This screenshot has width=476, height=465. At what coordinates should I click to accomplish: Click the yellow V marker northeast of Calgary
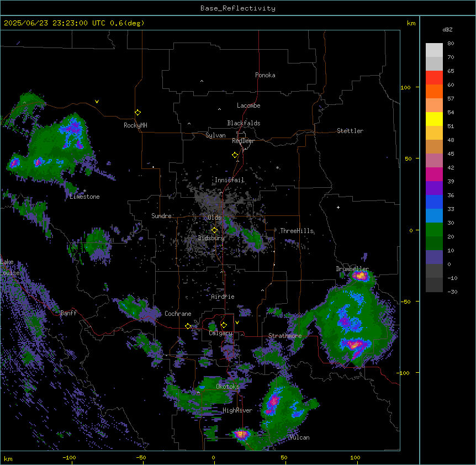[237, 323]
